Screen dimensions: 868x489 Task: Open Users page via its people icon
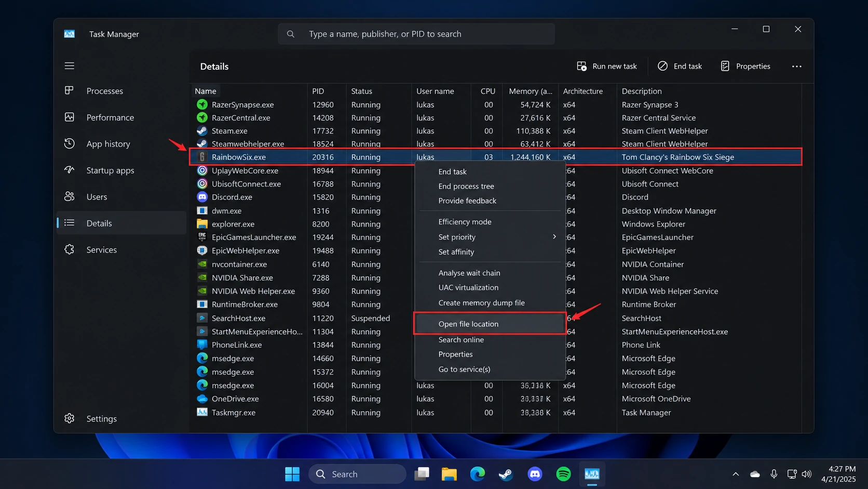[x=69, y=196]
